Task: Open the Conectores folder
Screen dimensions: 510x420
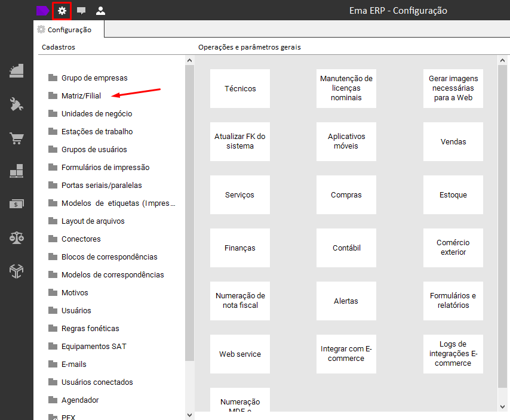Action: (x=75, y=239)
